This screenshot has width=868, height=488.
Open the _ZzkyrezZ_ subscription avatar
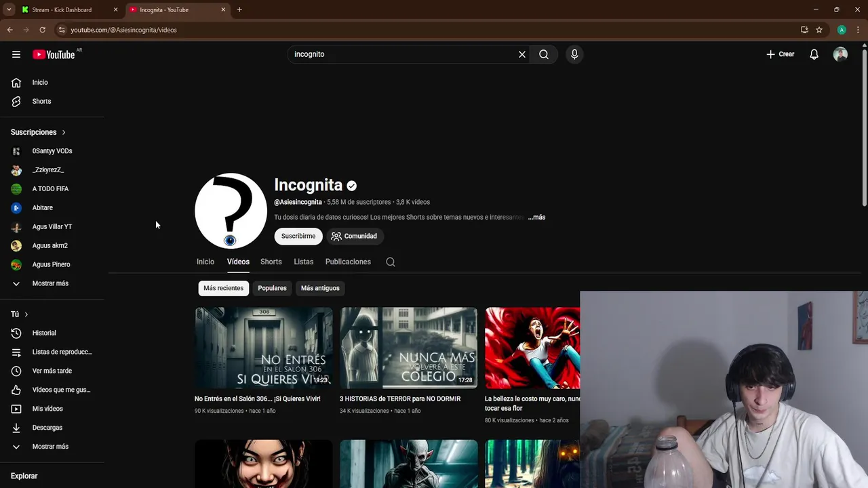click(16, 170)
